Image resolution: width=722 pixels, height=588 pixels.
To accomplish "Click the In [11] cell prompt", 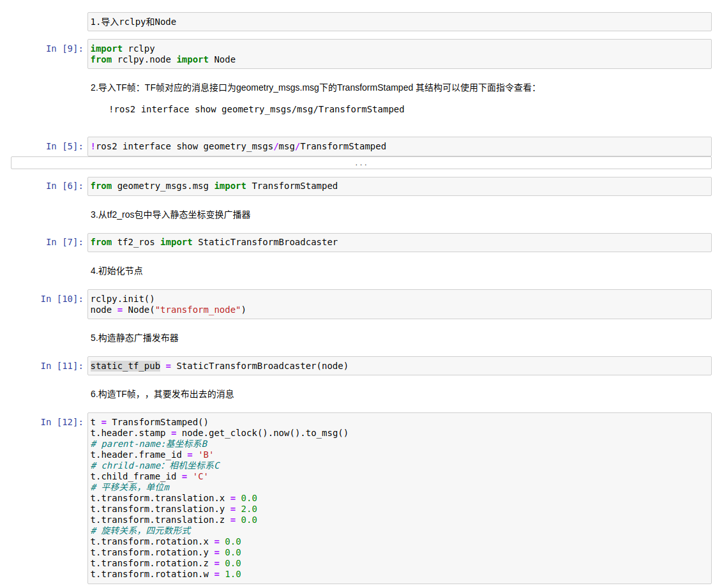I will [x=62, y=366].
